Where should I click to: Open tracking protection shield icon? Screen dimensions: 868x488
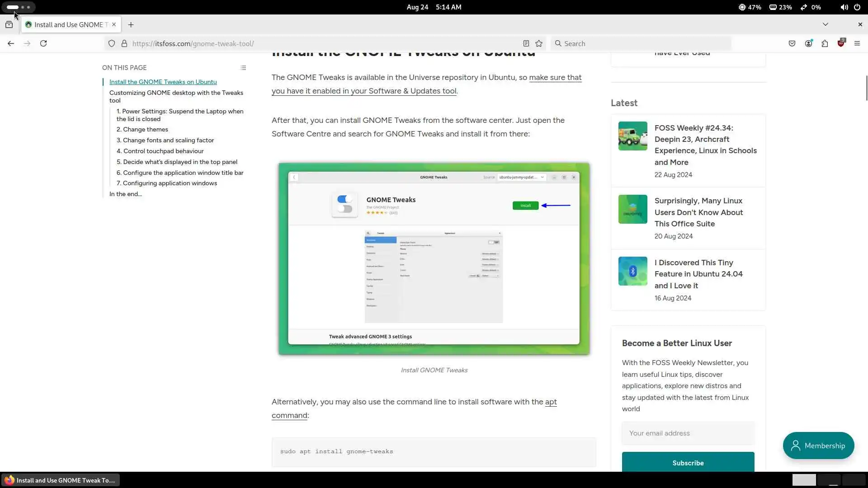pyautogui.click(x=112, y=43)
